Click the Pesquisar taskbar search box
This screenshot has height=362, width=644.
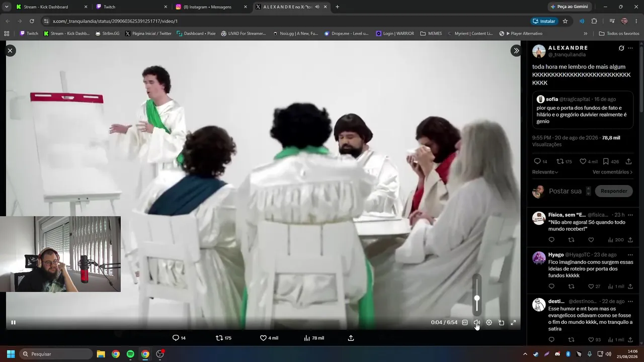56,354
